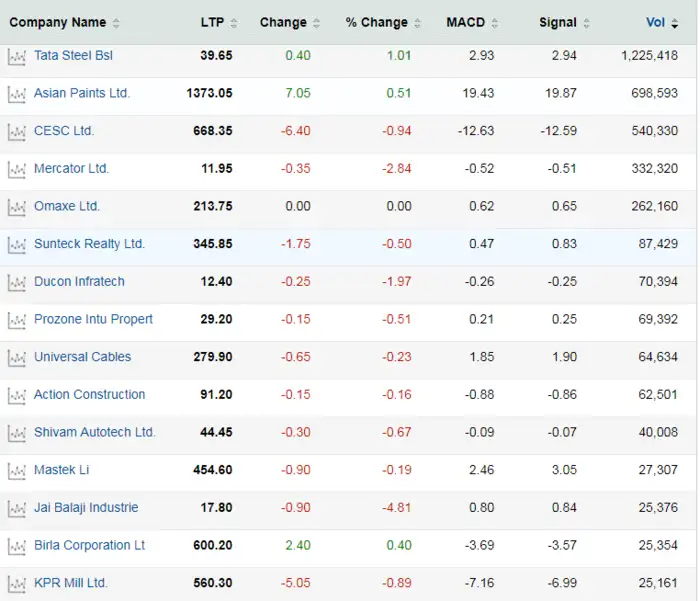700x601 pixels.
Task: Sort table by Company Name column
Action: (x=58, y=22)
